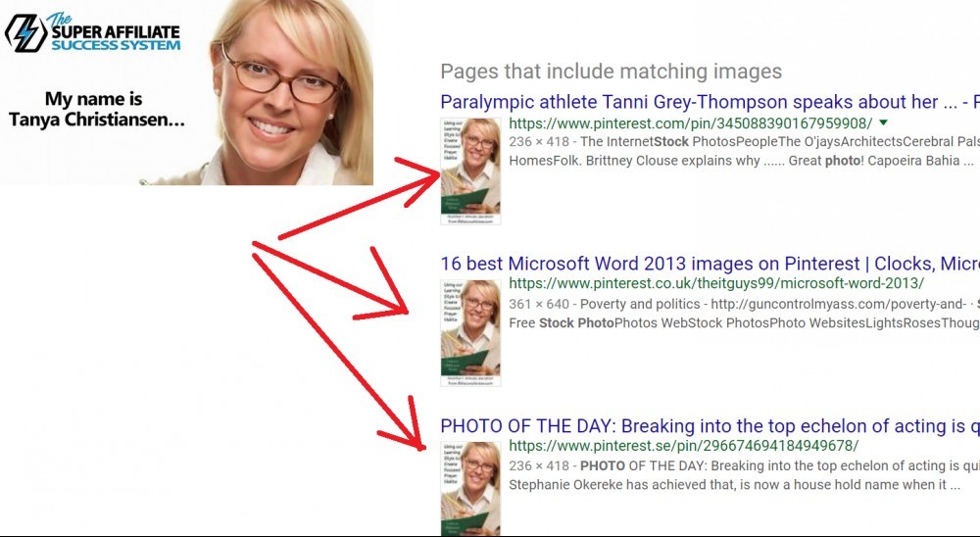Viewport: 980px width, 537px height.
Task: Open thumbnail under the Paralympic athlete result
Action: (x=470, y=171)
